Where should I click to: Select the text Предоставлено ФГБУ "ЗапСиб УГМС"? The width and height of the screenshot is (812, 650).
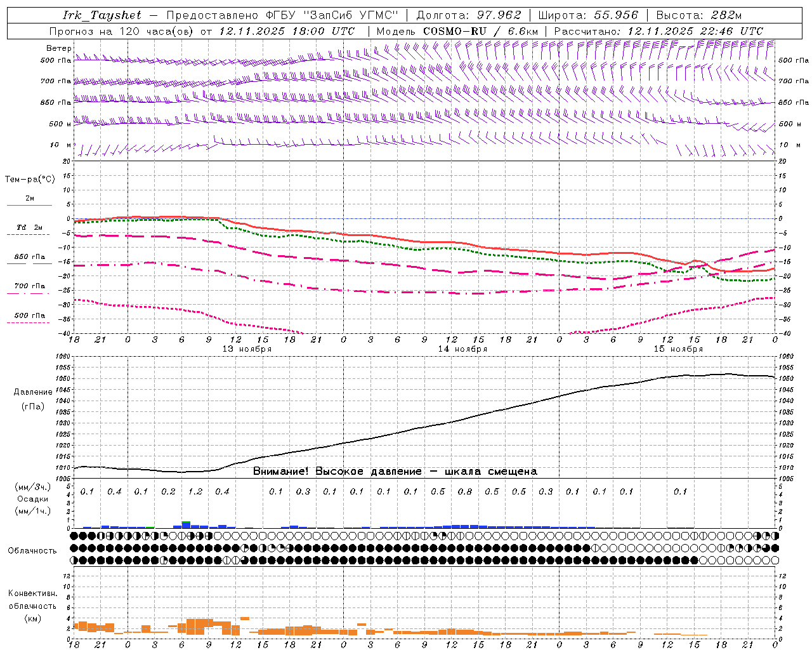[x=282, y=15]
